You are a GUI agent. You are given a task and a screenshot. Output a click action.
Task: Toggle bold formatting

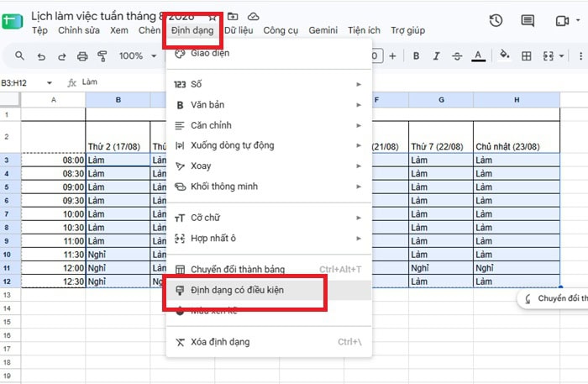point(416,55)
